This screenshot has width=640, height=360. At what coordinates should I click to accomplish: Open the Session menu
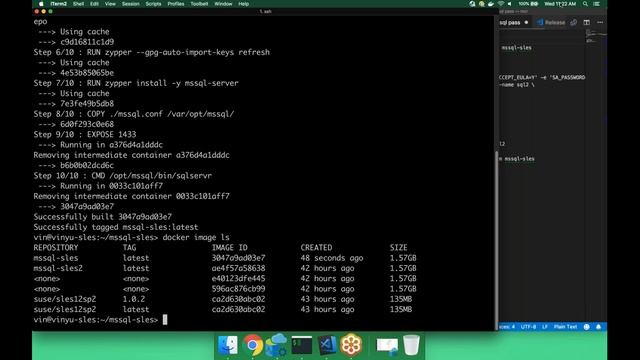pyautogui.click(x=130, y=4)
